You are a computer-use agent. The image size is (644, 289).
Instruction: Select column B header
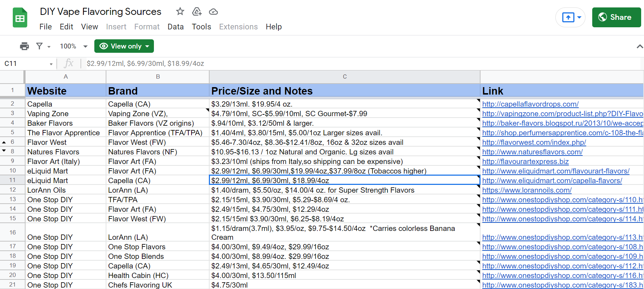coord(158,76)
